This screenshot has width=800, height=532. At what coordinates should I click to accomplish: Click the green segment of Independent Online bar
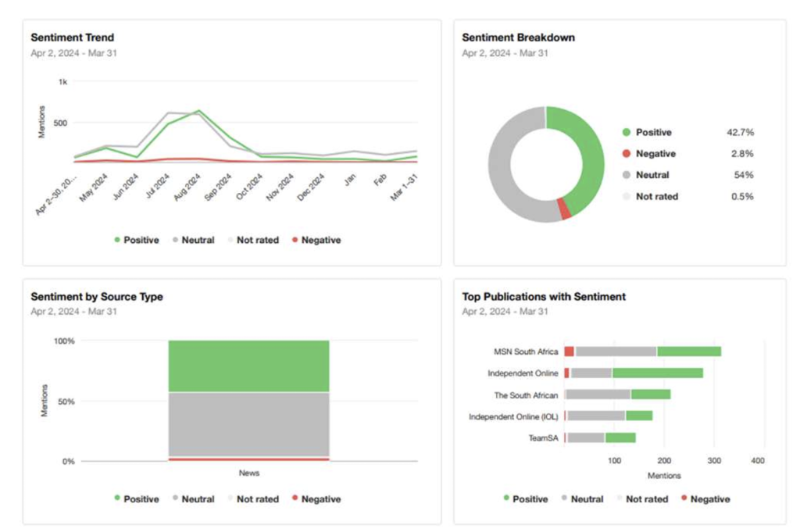pyautogui.click(x=657, y=373)
